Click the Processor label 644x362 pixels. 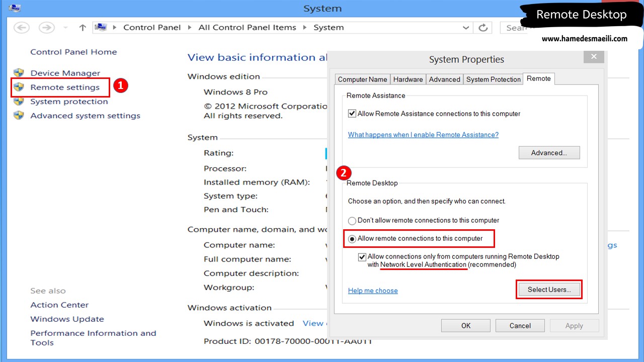click(x=225, y=168)
